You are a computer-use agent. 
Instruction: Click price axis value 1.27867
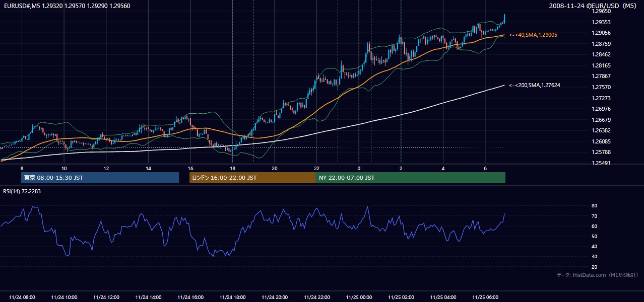point(601,76)
